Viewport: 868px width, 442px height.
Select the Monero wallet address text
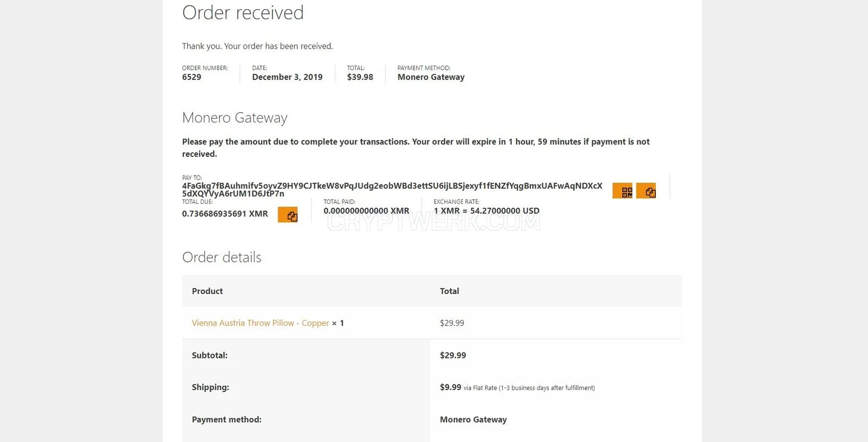392,190
